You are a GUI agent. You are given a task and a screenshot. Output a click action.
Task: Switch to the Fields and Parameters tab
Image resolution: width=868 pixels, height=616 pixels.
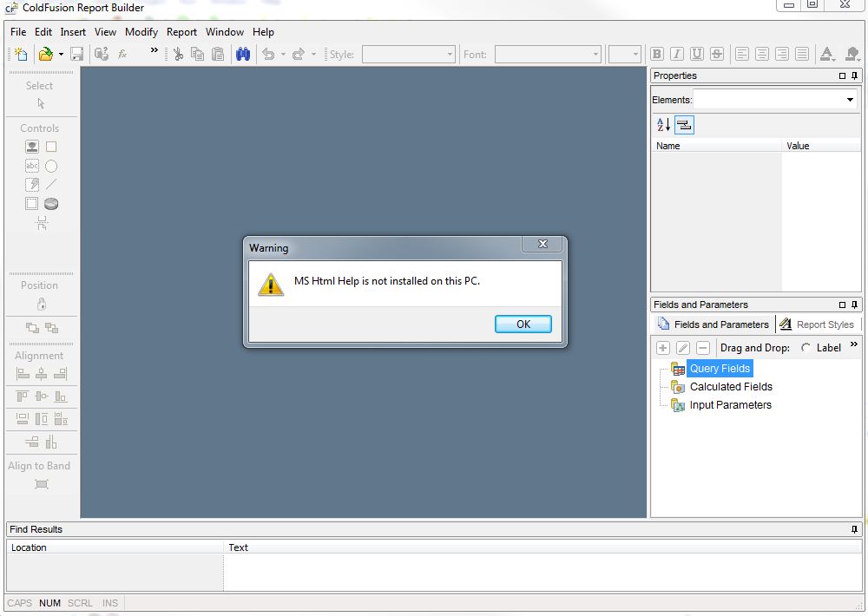coord(713,324)
